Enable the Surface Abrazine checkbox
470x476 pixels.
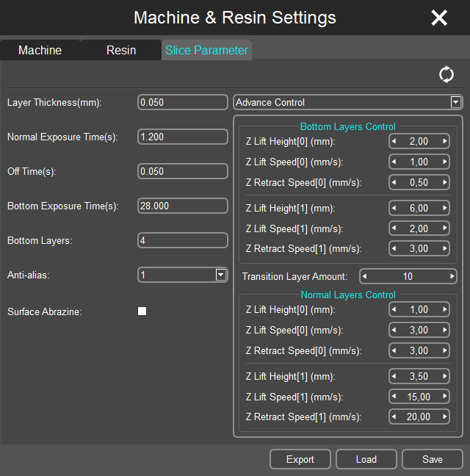coord(142,311)
